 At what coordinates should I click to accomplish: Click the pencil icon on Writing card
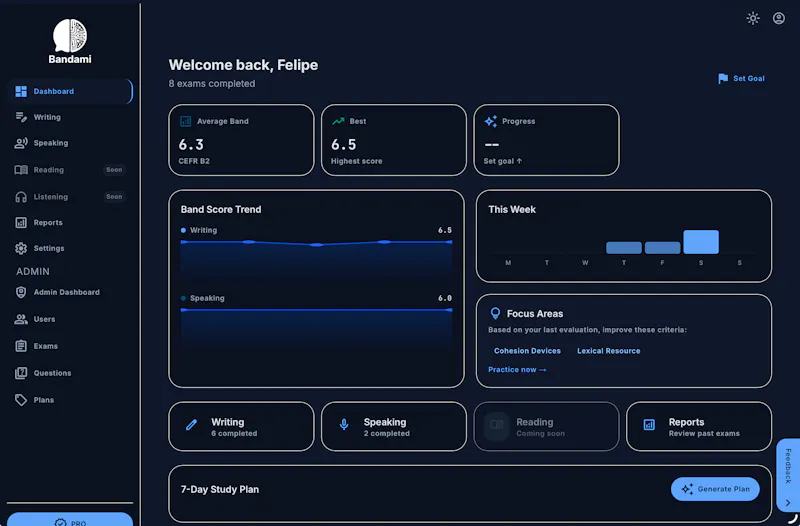tap(191, 425)
